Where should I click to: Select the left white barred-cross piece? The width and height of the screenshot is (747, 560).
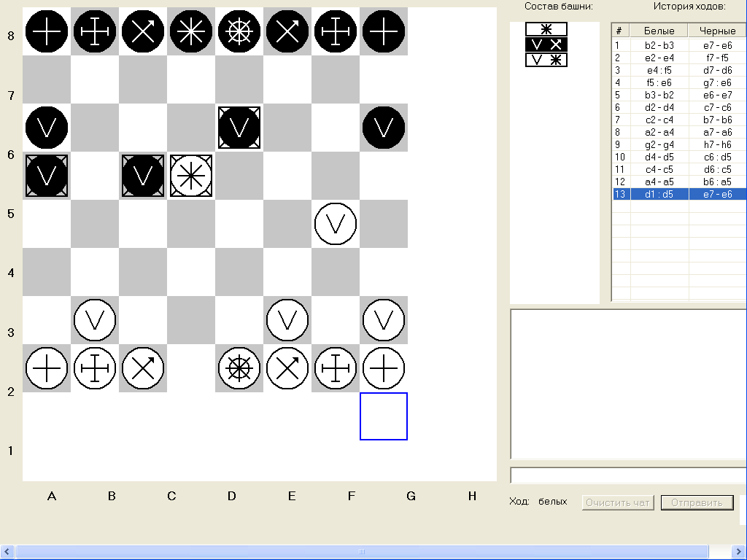tap(95, 368)
